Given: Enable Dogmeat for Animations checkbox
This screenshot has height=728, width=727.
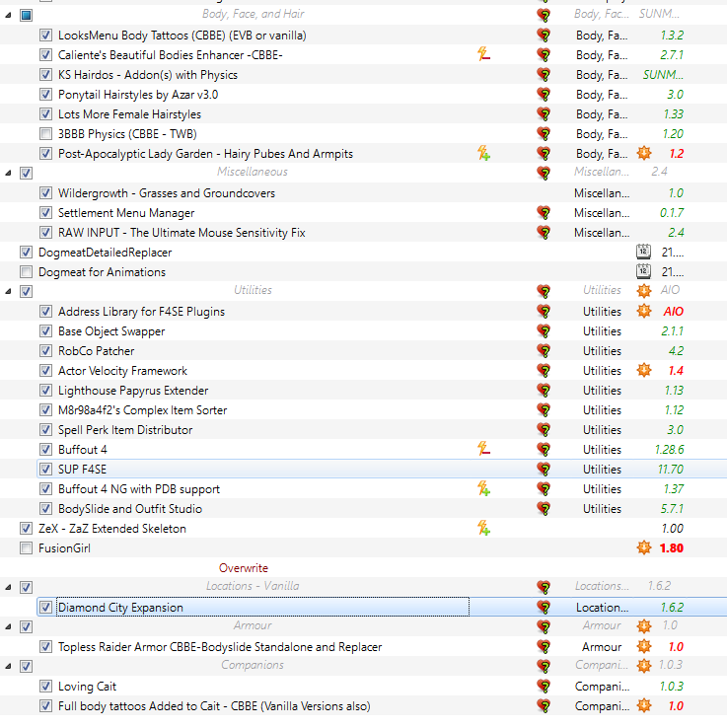Looking at the screenshot, I should point(26,271).
